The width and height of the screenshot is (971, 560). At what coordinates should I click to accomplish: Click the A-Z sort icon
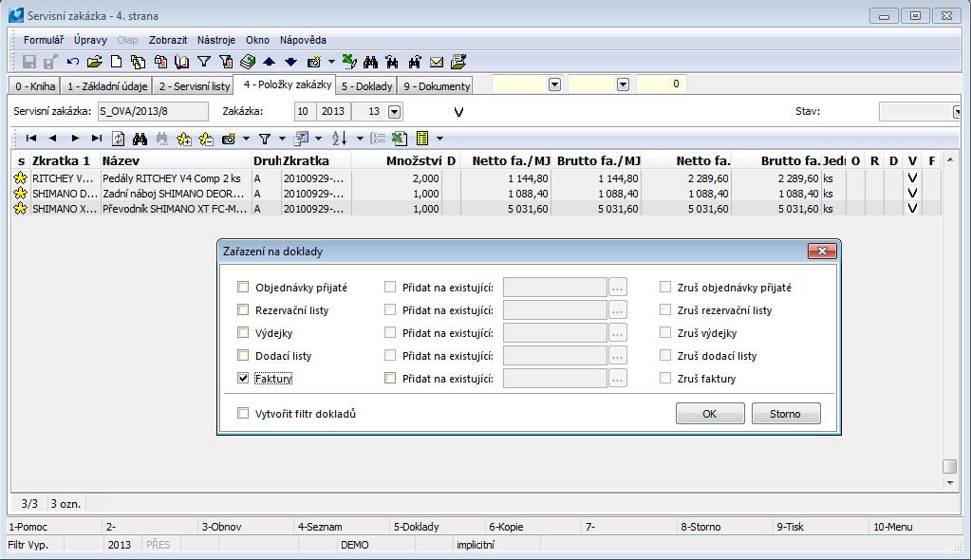tap(341, 139)
